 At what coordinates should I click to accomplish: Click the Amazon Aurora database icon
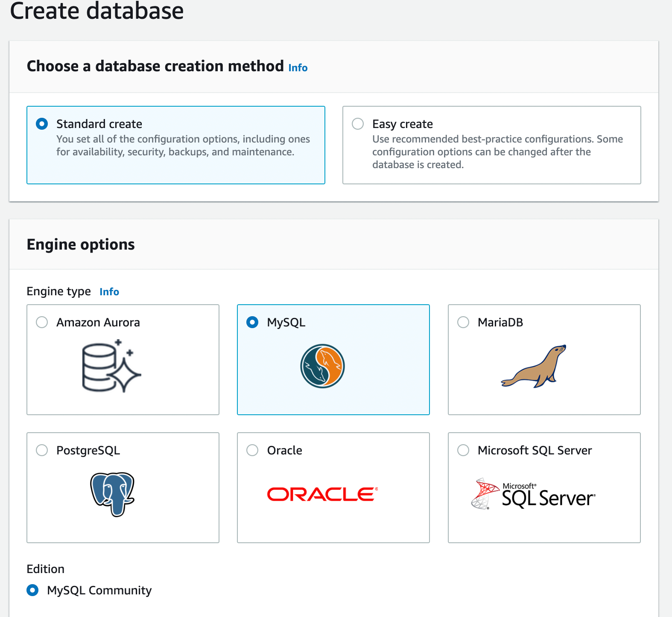[111, 366]
